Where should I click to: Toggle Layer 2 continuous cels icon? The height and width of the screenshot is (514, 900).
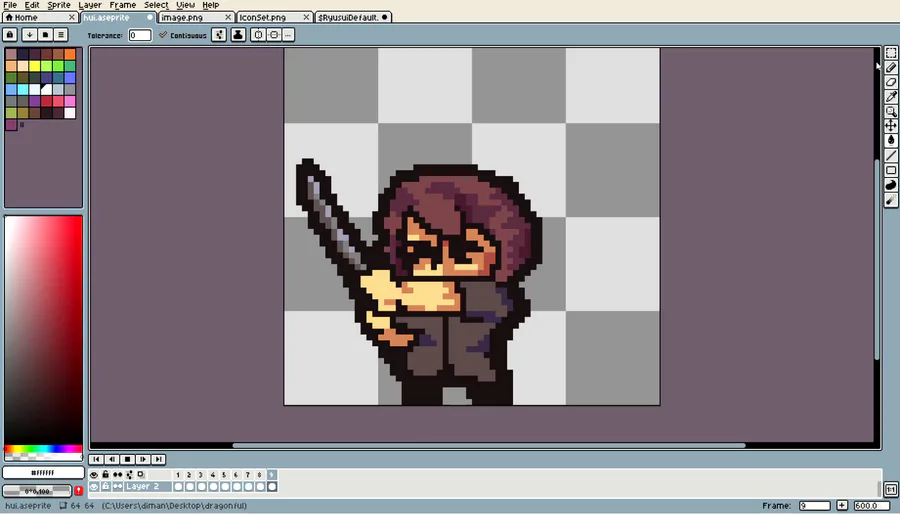coord(118,486)
